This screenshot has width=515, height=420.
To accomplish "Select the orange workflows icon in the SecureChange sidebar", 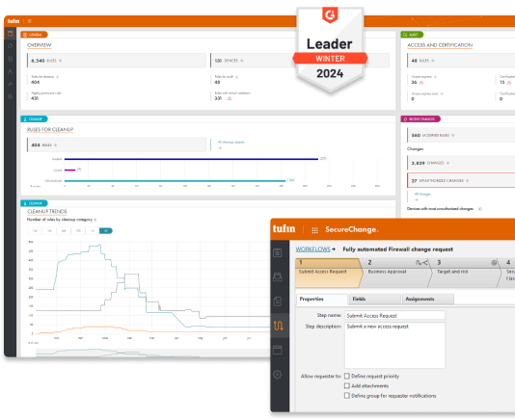I will click(x=278, y=326).
